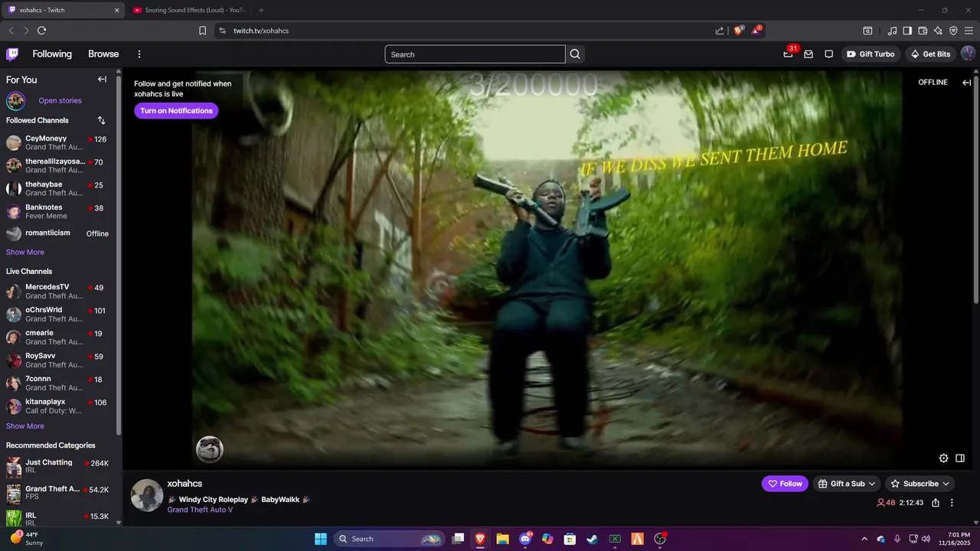Open CeyMoneyy channel

click(x=57, y=143)
